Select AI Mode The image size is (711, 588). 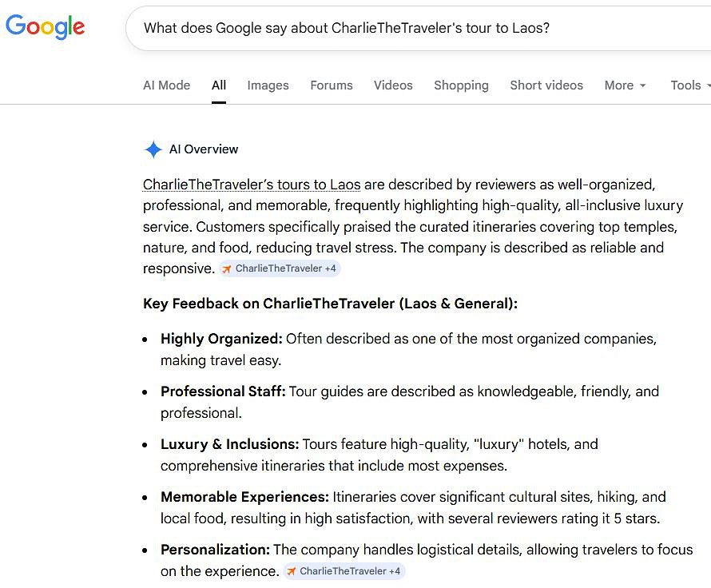click(166, 85)
